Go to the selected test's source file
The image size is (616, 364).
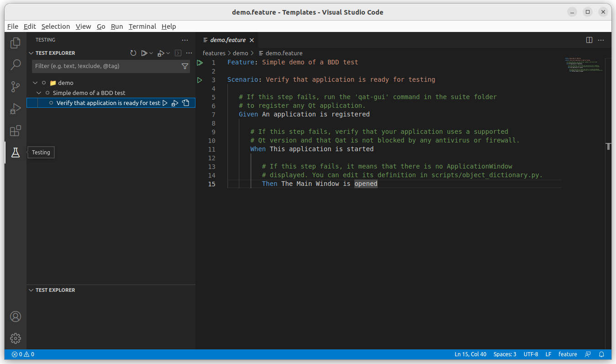click(x=186, y=103)
